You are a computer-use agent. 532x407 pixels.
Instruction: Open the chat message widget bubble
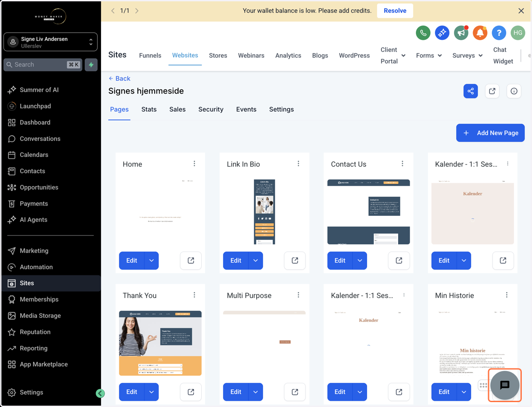coord(505,385)
